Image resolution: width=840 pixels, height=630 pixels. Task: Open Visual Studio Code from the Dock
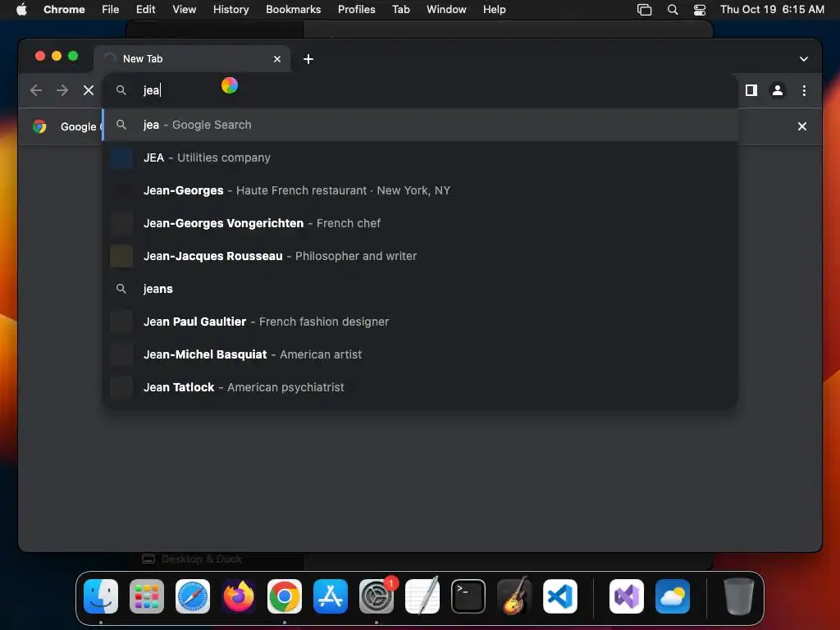[x=559, y=596]
